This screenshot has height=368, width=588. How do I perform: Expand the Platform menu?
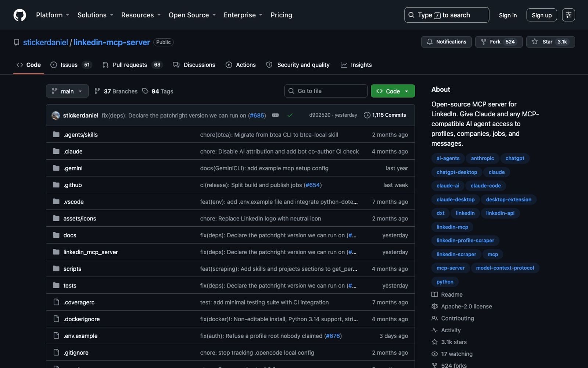pyautogui.click(x=53, y=15)
